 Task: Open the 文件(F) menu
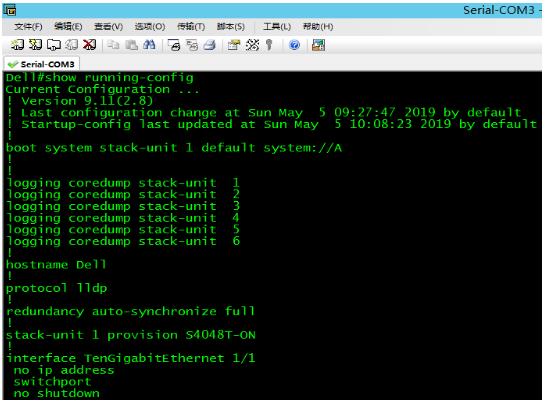28,26
